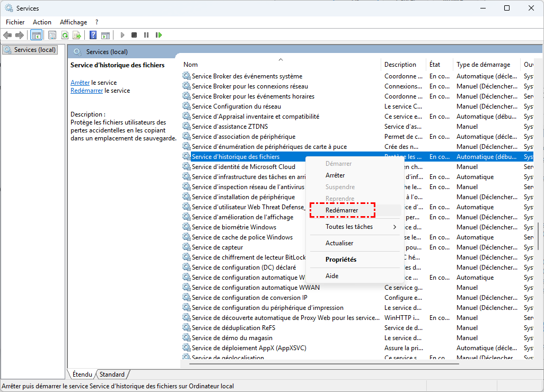The image size is (544, 392).
Task: Click the Refresh toolbar icon
Action: click(65, 35)
